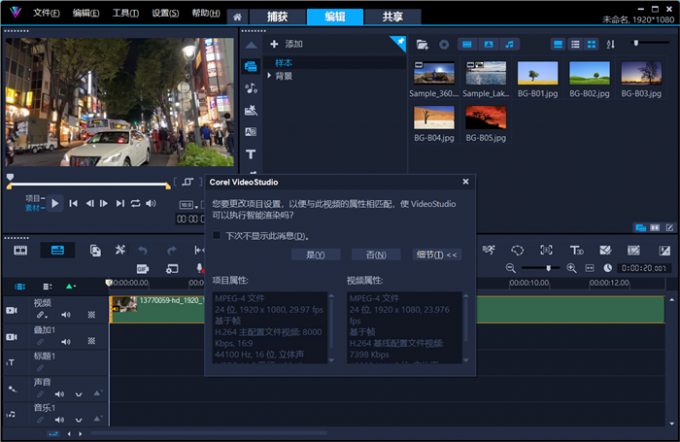The width and height of the screenshot is (680, 442).
Task: Open the 编辑(E) menu
Action: pyautogui.click(x=85, y=13)
